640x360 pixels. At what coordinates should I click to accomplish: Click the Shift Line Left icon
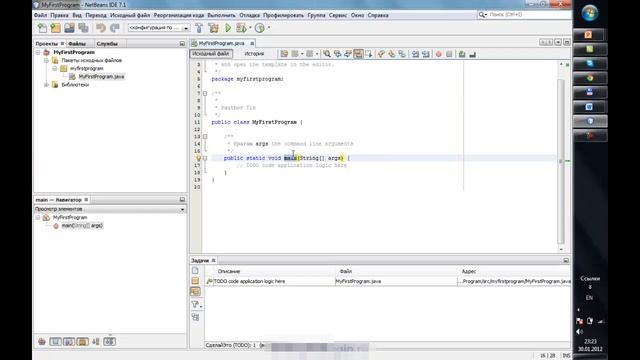point(415,54)
